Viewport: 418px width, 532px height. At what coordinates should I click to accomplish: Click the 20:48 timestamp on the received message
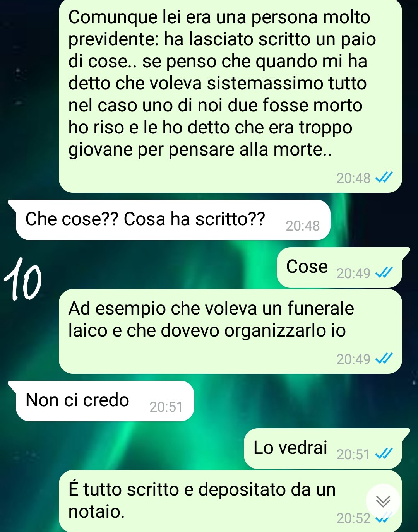(x=303, y=226)
